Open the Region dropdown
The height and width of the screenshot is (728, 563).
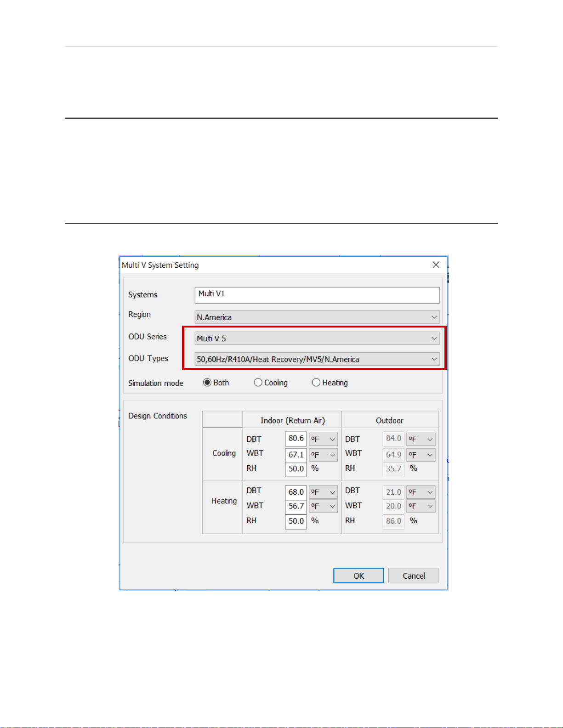(317, 317)
